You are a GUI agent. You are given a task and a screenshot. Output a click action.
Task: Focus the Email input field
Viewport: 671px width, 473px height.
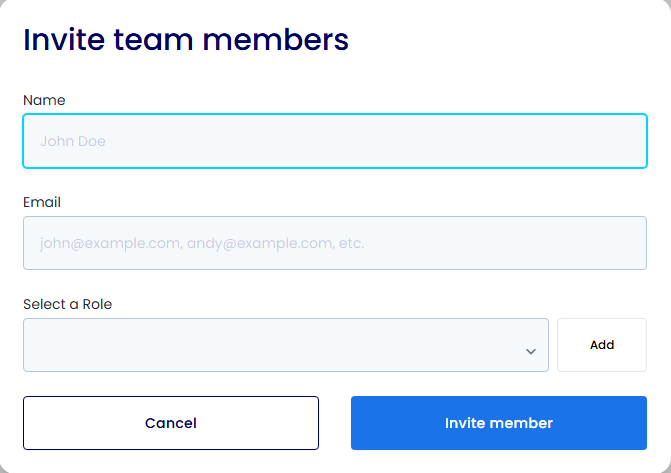pyautogui.click(x=335, y=243)
